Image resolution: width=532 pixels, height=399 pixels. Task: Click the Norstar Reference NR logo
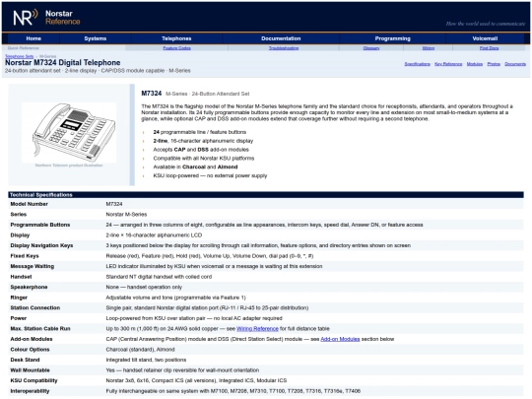(26, 18)
